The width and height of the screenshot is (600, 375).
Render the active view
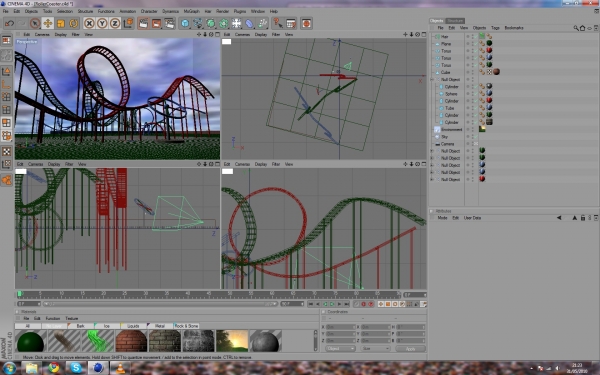[143, 23]
